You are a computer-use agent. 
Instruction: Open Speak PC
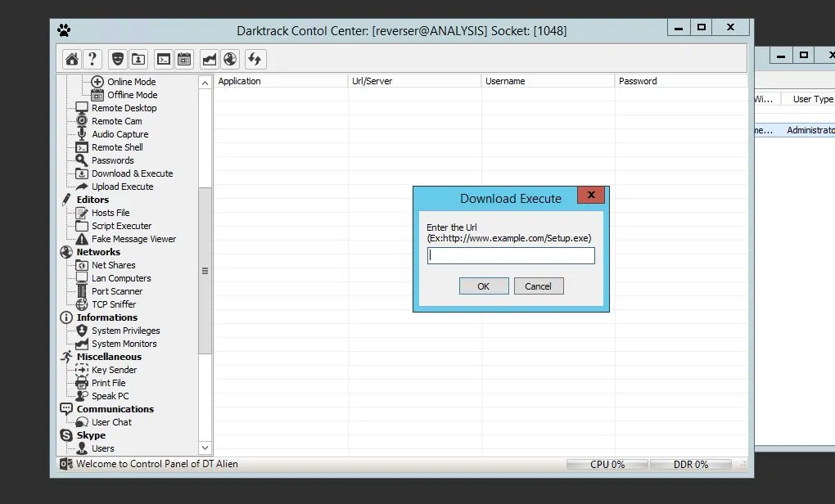coord(111,396)
